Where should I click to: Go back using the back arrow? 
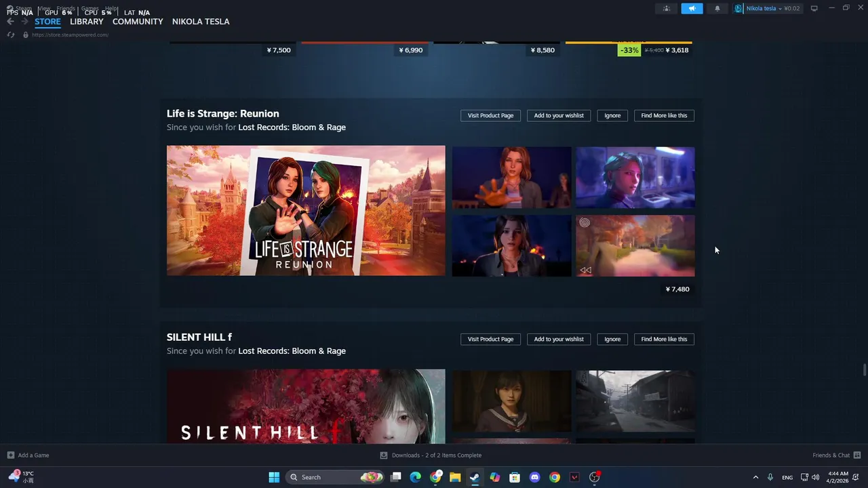10,22
